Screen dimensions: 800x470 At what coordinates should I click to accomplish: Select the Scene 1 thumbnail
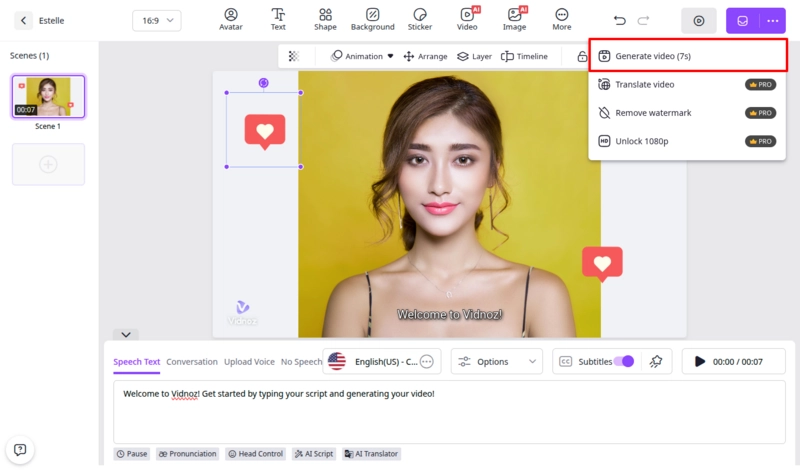[x=48, y=96]
